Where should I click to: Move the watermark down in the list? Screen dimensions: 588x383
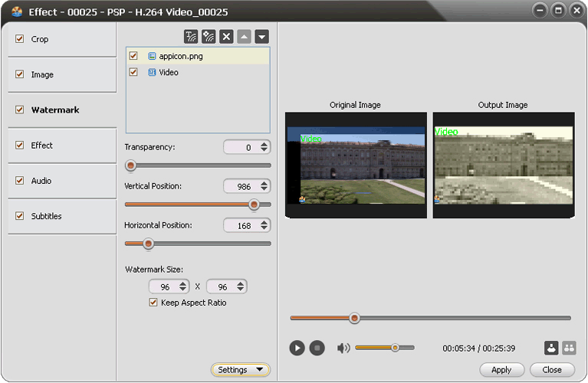point(262,37)
